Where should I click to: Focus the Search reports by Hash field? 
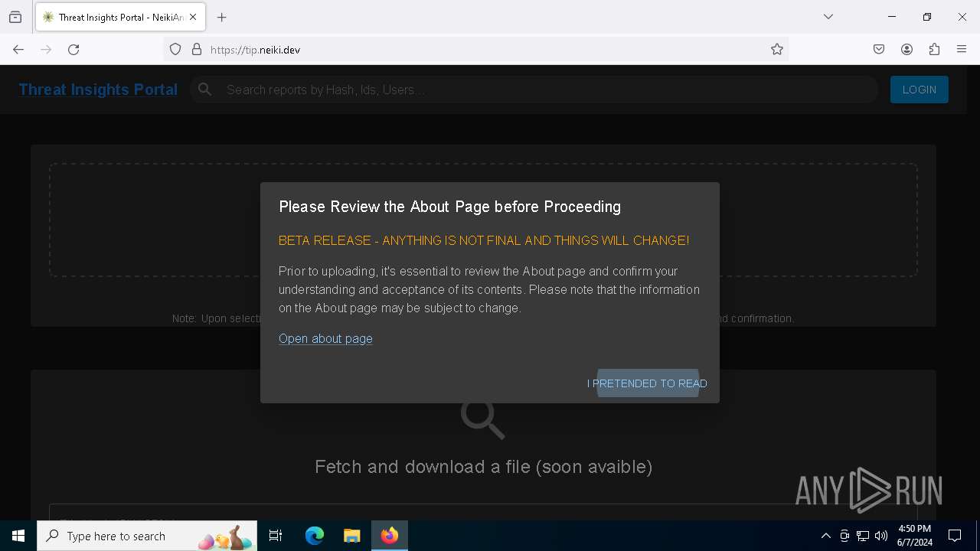534,90
